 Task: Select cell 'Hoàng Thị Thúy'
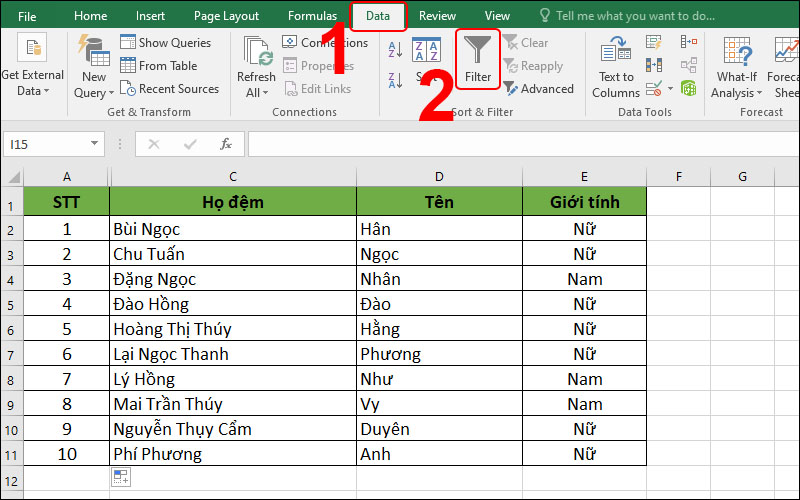pos(233,329)
